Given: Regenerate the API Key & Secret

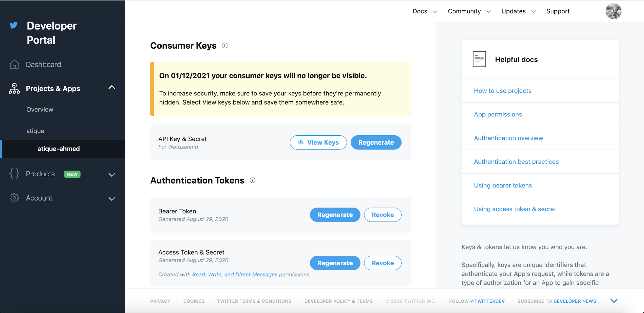Looking at the screenshot, I should click(x=376, y=142).
